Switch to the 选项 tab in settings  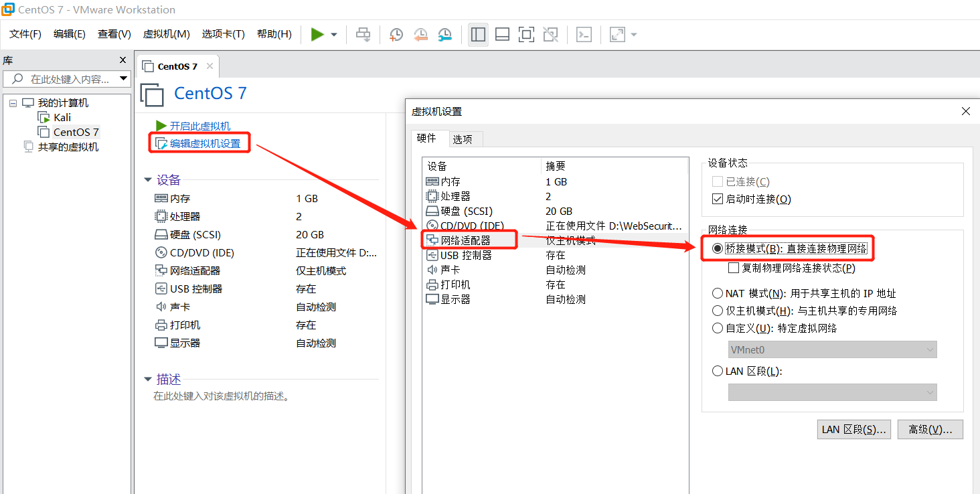pos(465,139)
